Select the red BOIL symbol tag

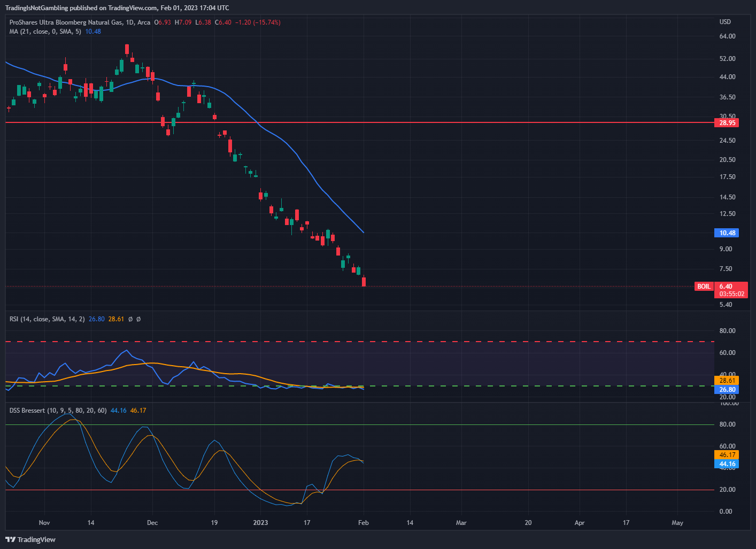(704, 287)
